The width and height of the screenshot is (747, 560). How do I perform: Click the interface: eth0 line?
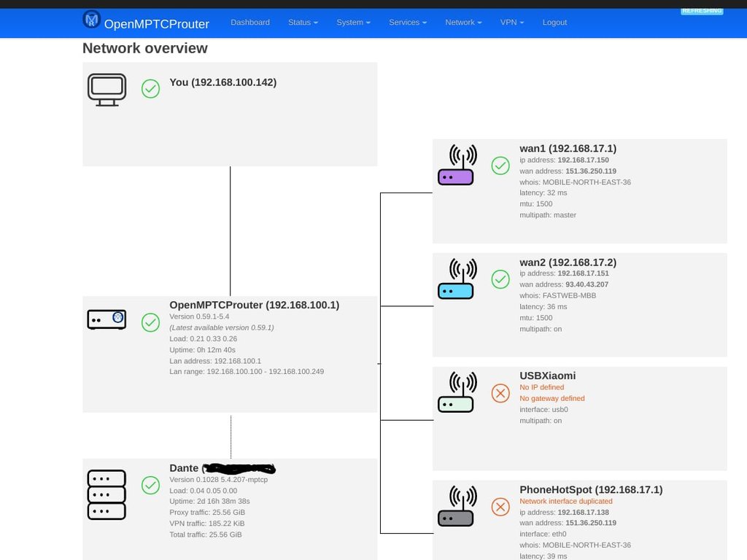(543, 534)
